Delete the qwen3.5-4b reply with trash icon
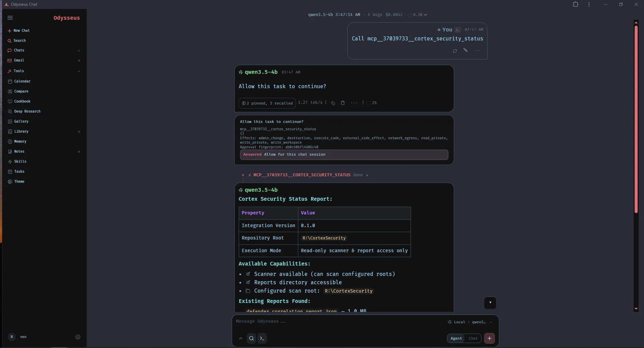644x348 pixels. click(x=343, y=103)
